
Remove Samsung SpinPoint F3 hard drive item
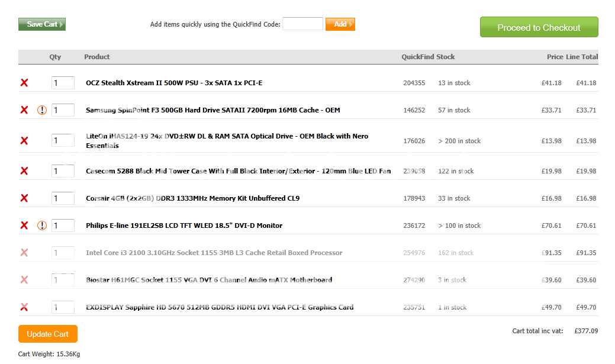coord(24,110)
